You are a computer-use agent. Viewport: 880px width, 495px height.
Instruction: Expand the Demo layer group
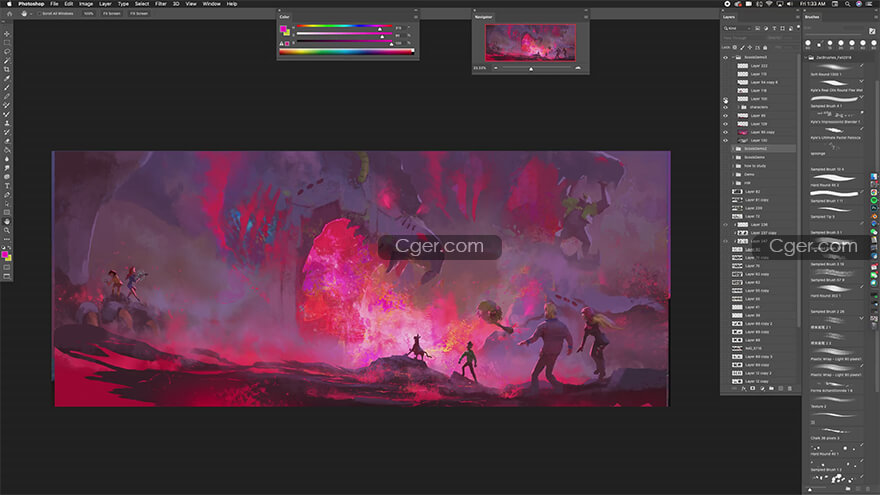732,174
